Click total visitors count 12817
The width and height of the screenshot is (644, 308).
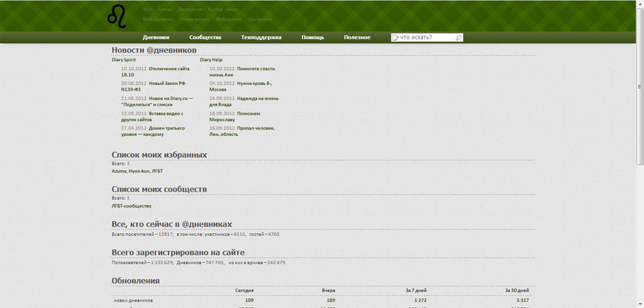pyautogui.click(x=166, y=235)
